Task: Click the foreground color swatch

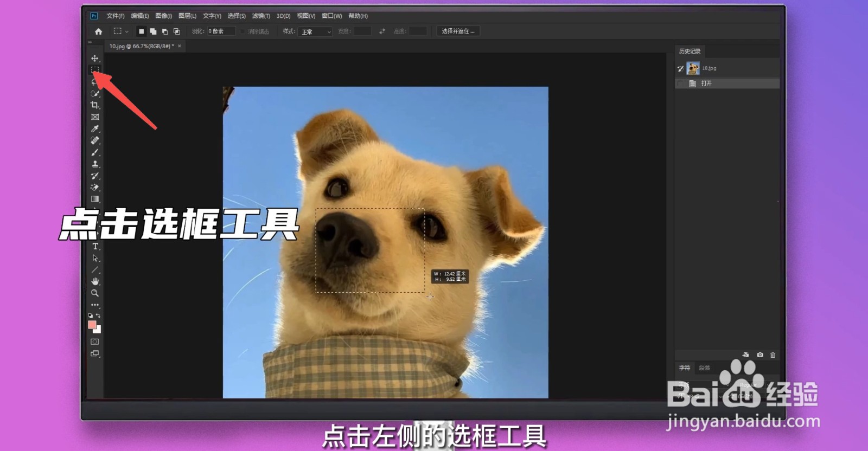Action: [x=92, y=325]
